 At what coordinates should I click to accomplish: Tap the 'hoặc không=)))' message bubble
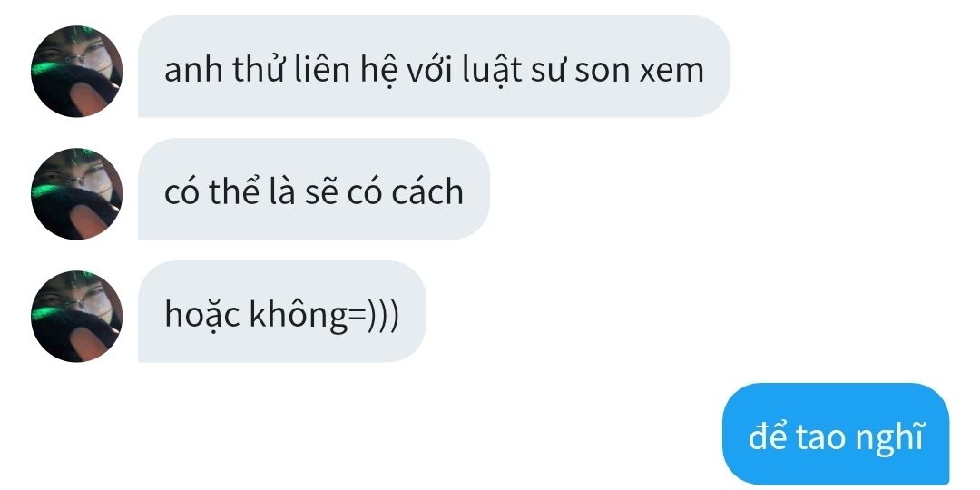coord(282,311)
